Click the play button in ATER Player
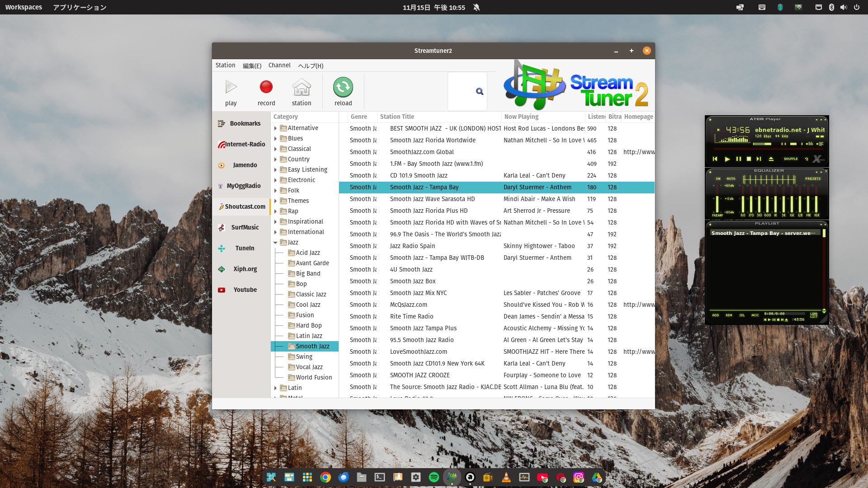 (x=727, y=159)
